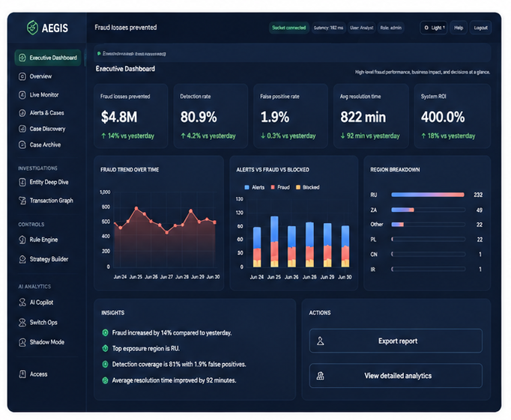Open View detailed analytics button
This screenshot has width=511, height=420.
coord(396,376)
